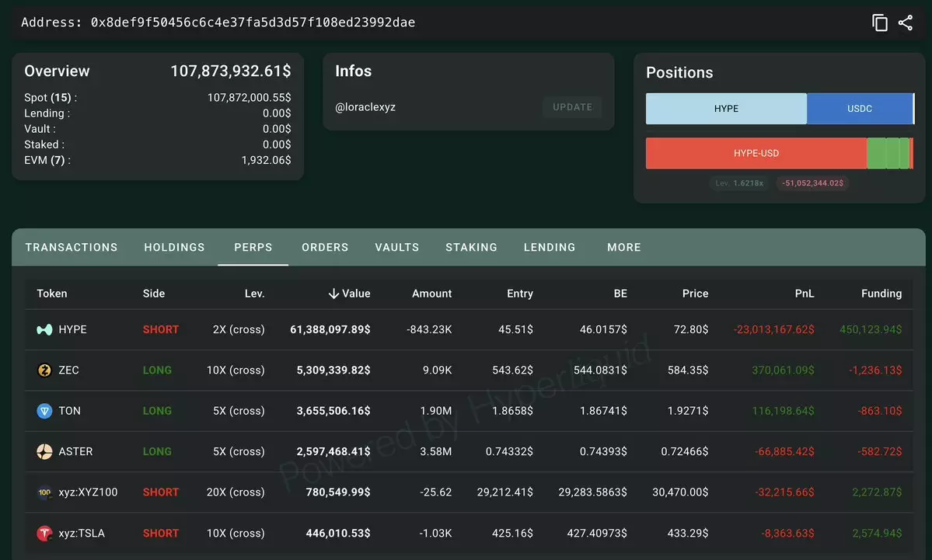Switch to the Lending tab

(550, 247)
